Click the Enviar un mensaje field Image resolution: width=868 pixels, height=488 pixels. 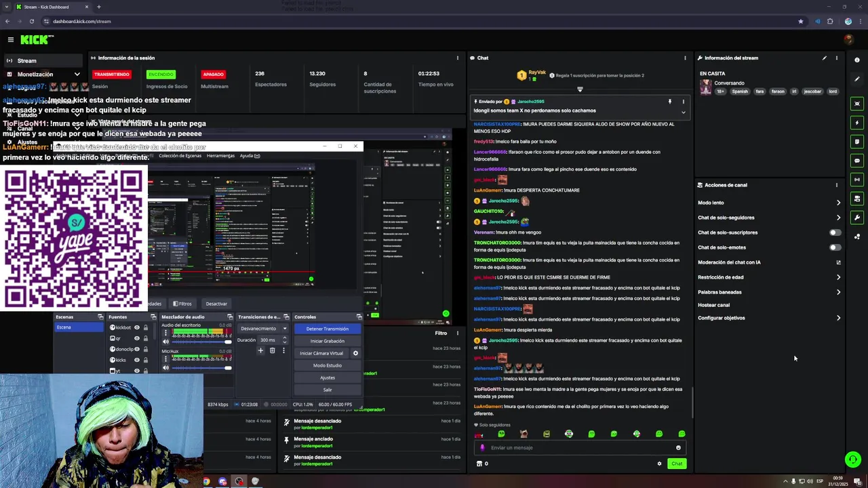580,447
